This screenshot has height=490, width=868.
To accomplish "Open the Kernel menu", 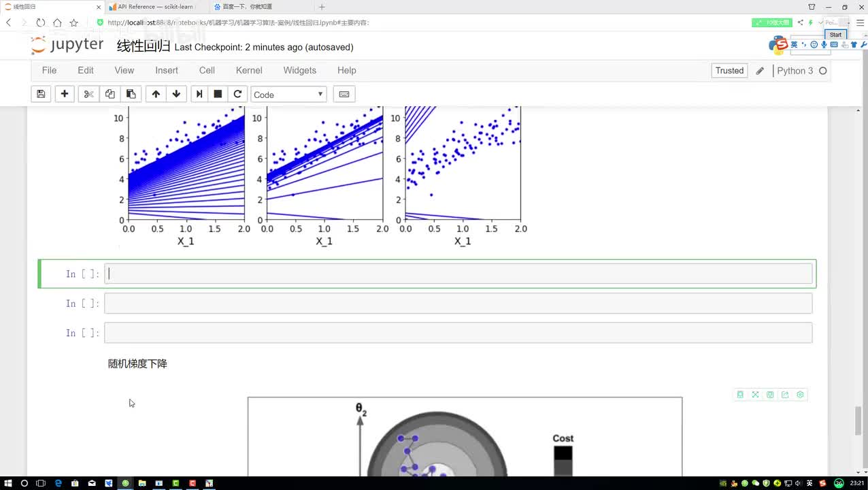I will point(249,70).
